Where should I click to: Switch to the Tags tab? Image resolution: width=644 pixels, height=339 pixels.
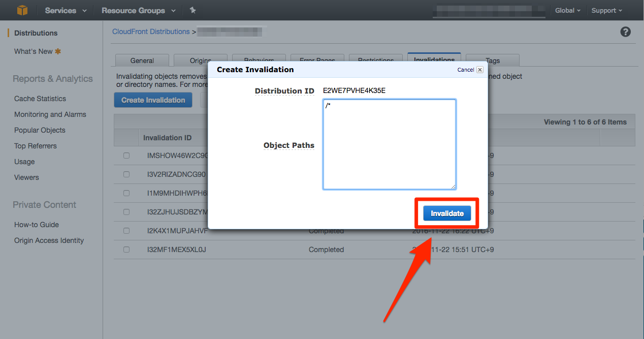coord(492,60)
